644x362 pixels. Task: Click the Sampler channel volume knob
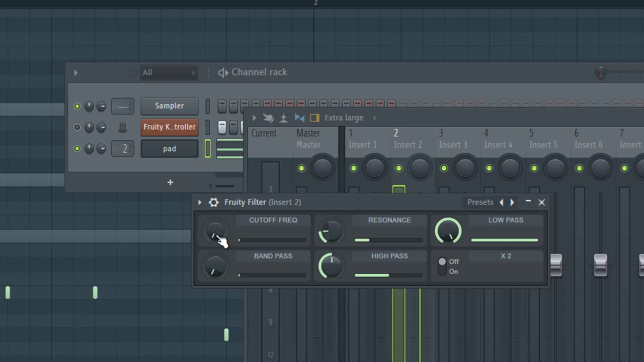click(101, 106)
